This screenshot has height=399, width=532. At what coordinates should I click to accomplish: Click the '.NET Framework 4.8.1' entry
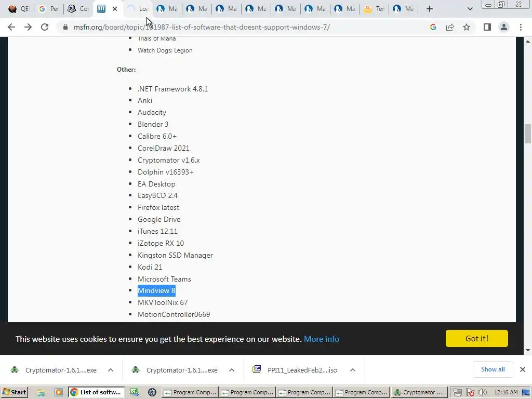pyautogui.click(x=172, y=89)
